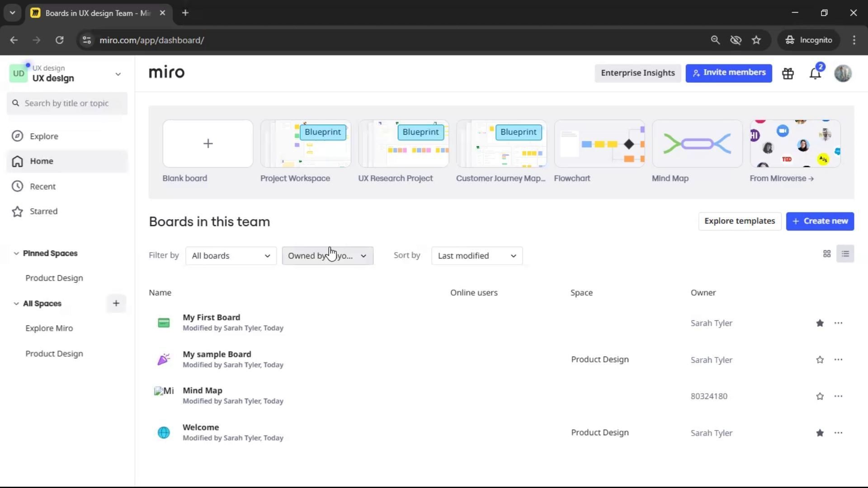
Task: Open the Chrome three-dot menu
Action: tap(854, 40)
